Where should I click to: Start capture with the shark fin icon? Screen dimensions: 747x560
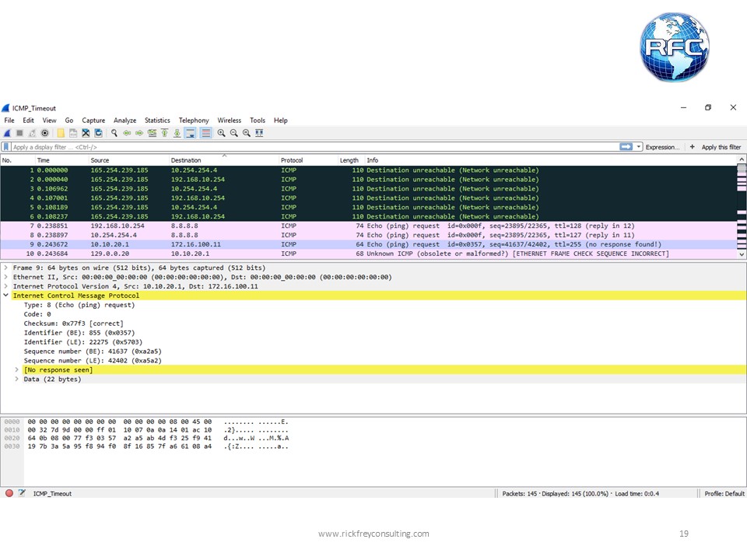[7, 133]
